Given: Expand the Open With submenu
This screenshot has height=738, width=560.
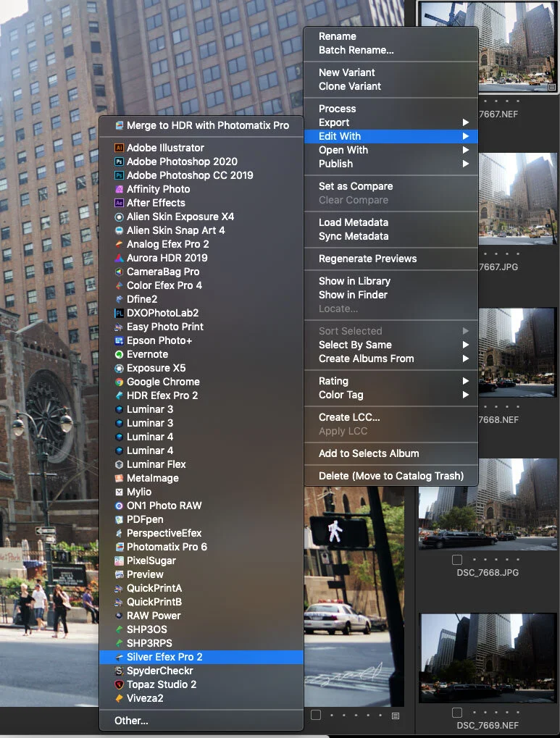Looking at the screenshot, I should point(465,150).
